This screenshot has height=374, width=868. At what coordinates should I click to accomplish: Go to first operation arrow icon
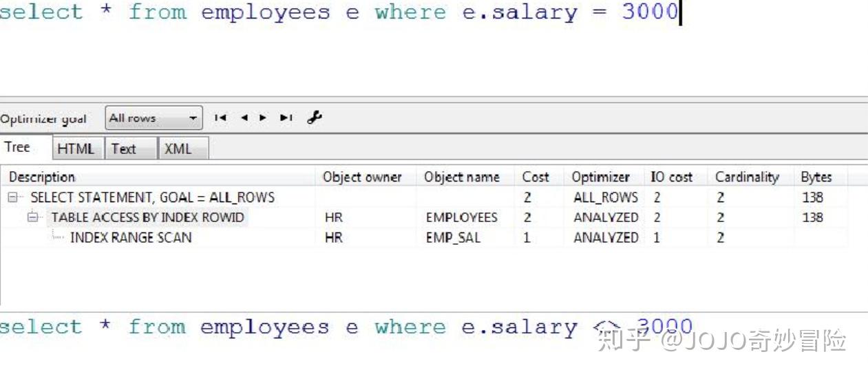pyautogui.click(x=220, y=118)
